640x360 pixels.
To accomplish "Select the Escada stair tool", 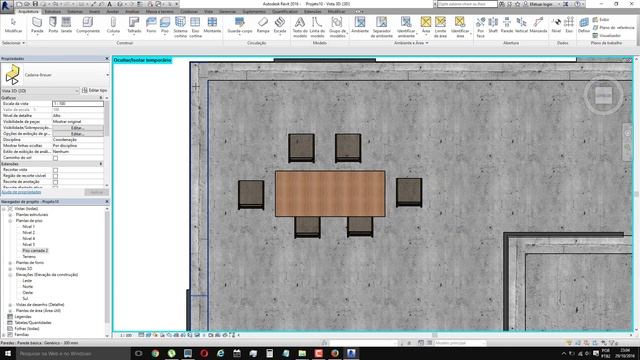I will pyautogui.click(x=280, y=25).
